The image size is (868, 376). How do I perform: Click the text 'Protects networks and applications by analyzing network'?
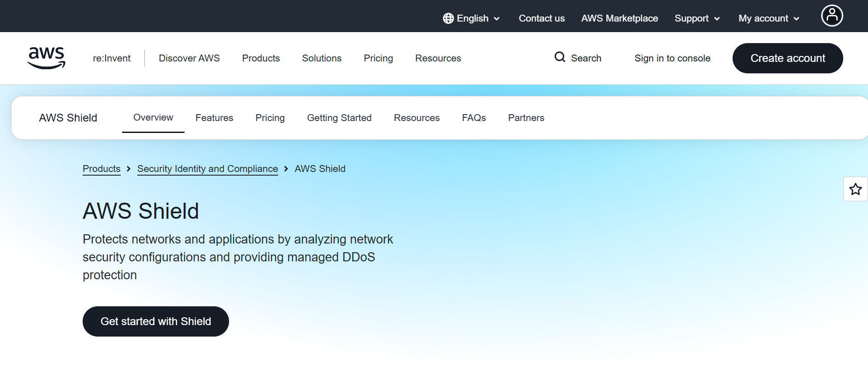[x=238, y=239]
